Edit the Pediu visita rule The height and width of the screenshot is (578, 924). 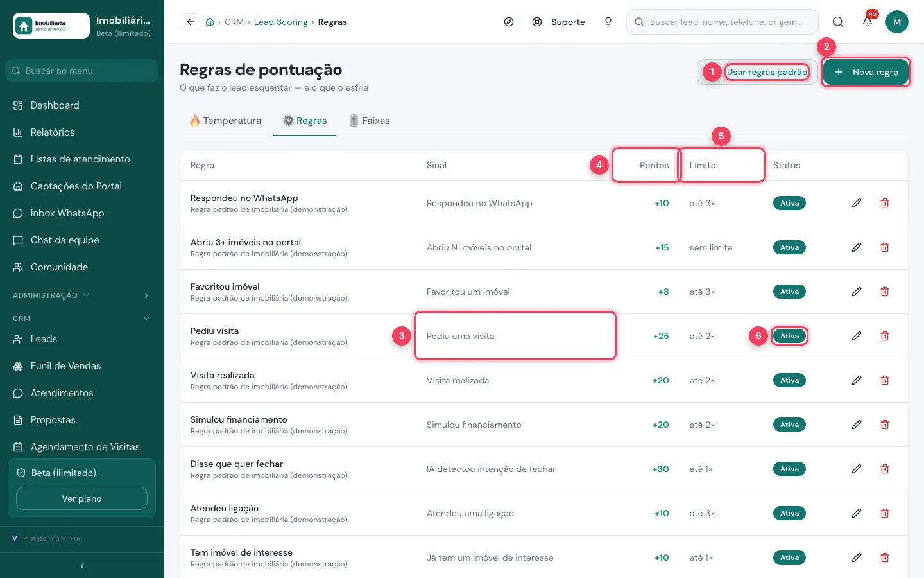pos(857,336)
